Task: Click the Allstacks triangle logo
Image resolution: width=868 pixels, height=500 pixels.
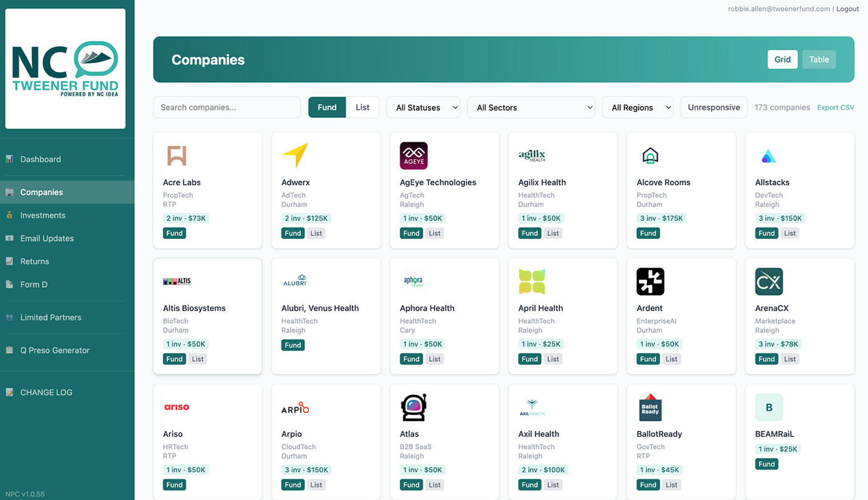Action: tap(768, 156)
